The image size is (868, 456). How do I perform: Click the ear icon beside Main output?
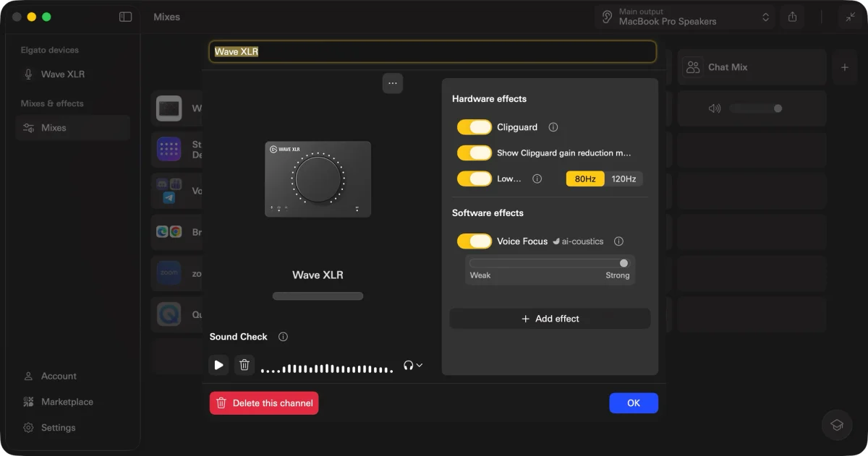(x=608, y=17)
